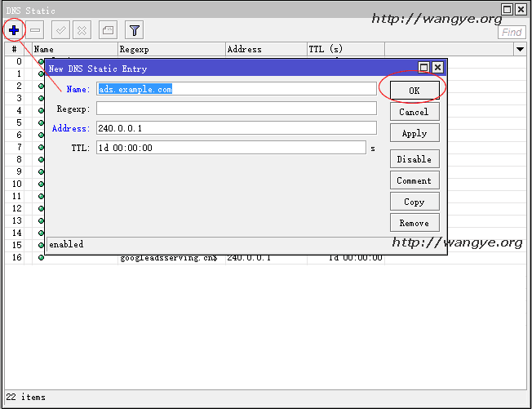Sort by the Regexp column header
532x409 pixels.
tap(171, 50)
